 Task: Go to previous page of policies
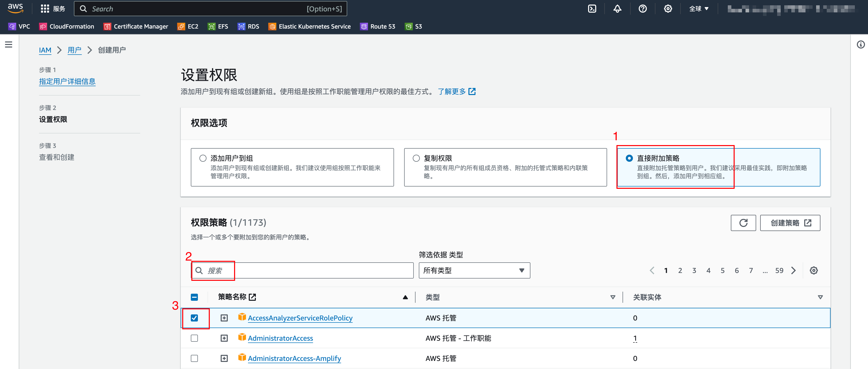pos(652,270)
